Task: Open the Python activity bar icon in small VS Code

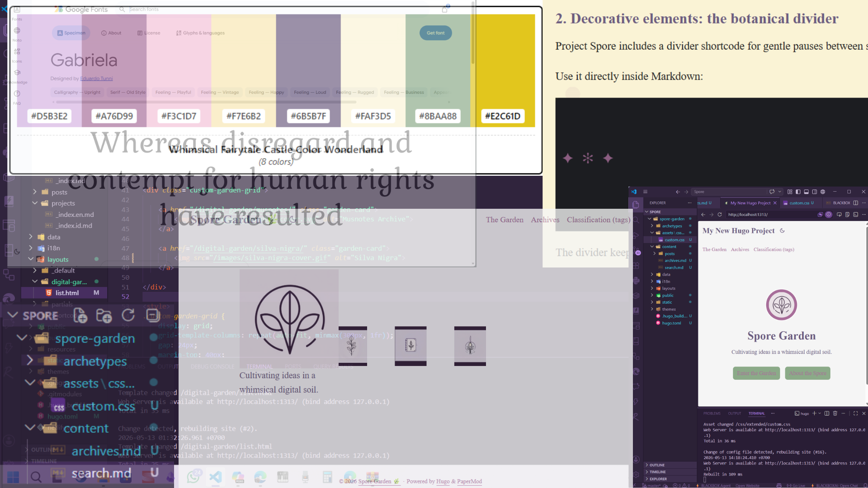Action: [636, 281]
